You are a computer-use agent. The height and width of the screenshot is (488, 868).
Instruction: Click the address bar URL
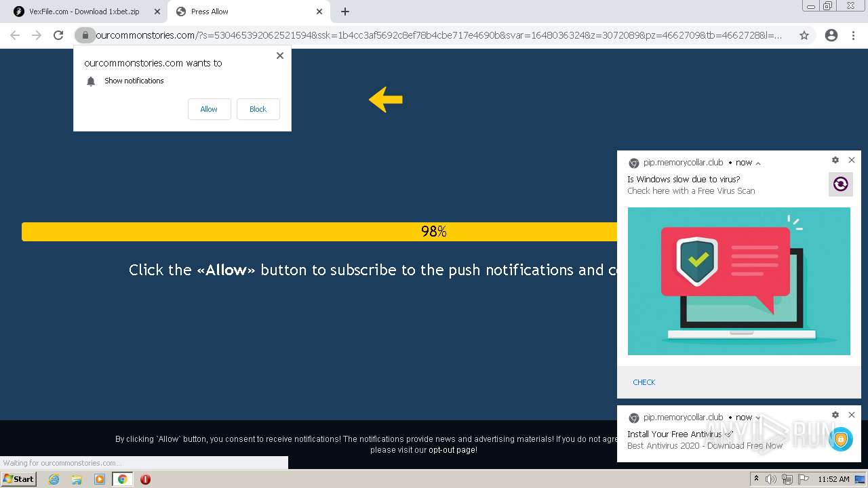tap(439, 35)
